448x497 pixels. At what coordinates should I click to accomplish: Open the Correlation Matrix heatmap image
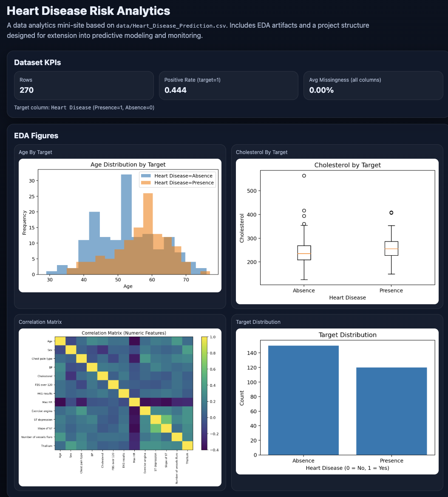120,407
